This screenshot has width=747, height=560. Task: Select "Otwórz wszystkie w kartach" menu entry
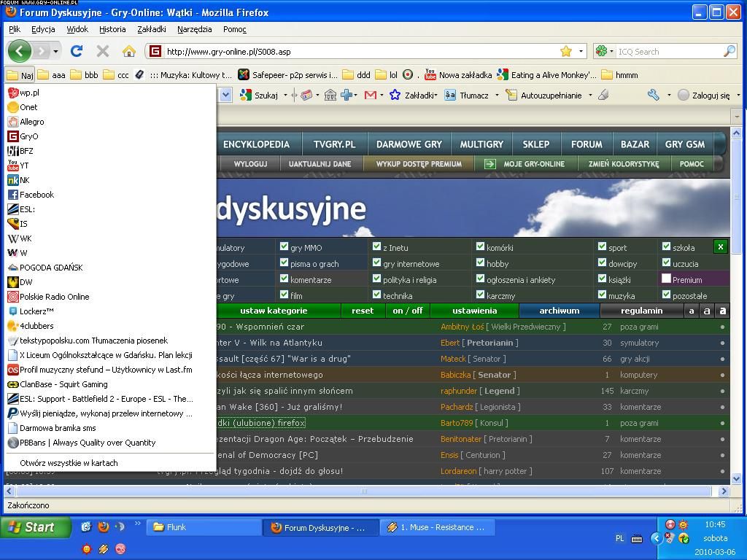tap(69, 463)
